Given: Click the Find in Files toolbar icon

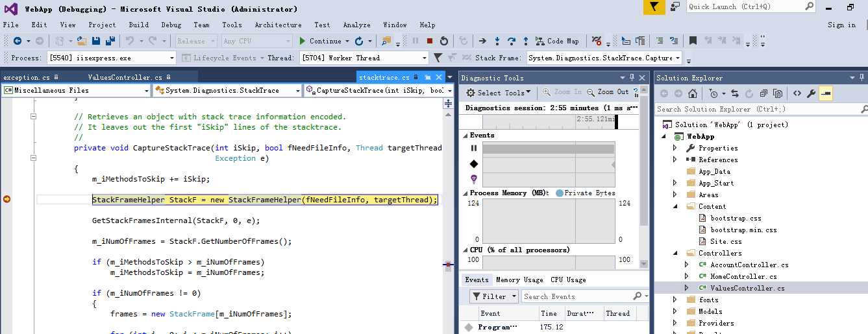Looking at the screenshot, I should (x=386, y=41).
